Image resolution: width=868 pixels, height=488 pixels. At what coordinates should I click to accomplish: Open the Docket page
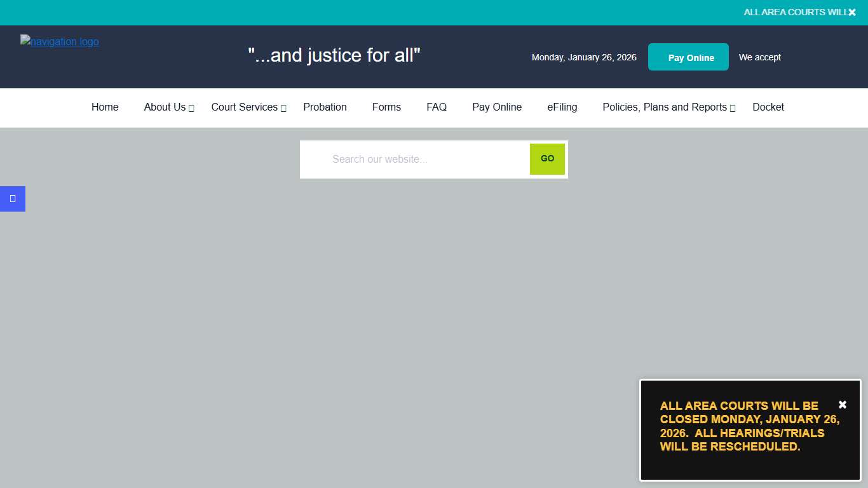coord(768,107)
